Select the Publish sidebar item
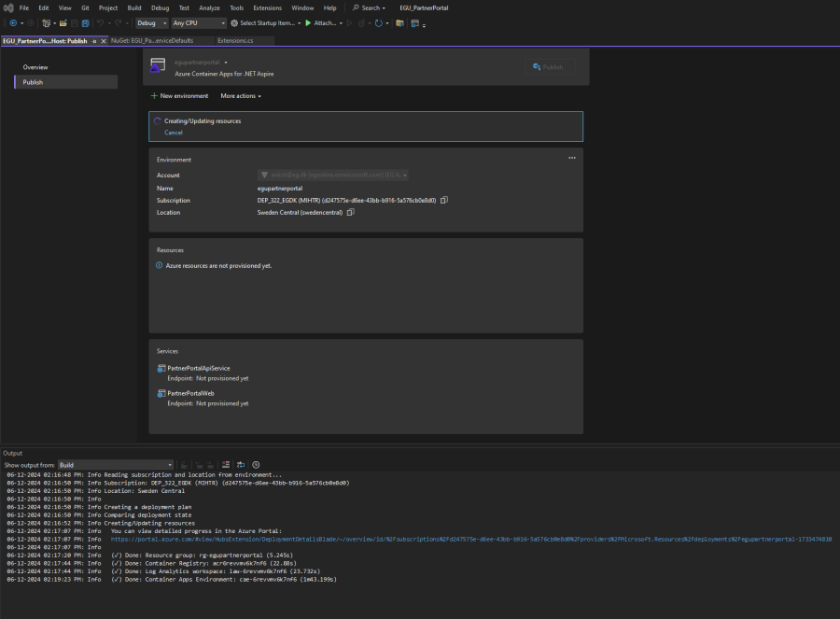The height and width of the screenshot is (619, 840). click(66, 82)
